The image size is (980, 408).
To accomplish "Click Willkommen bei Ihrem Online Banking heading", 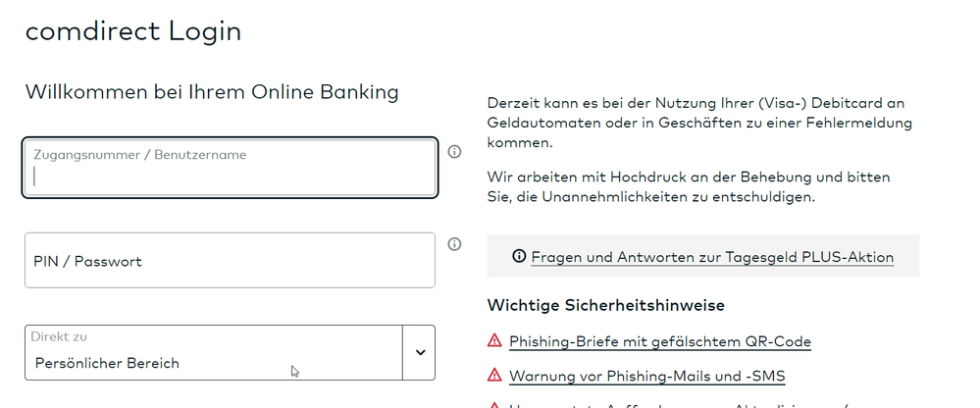I will [212, 92].
